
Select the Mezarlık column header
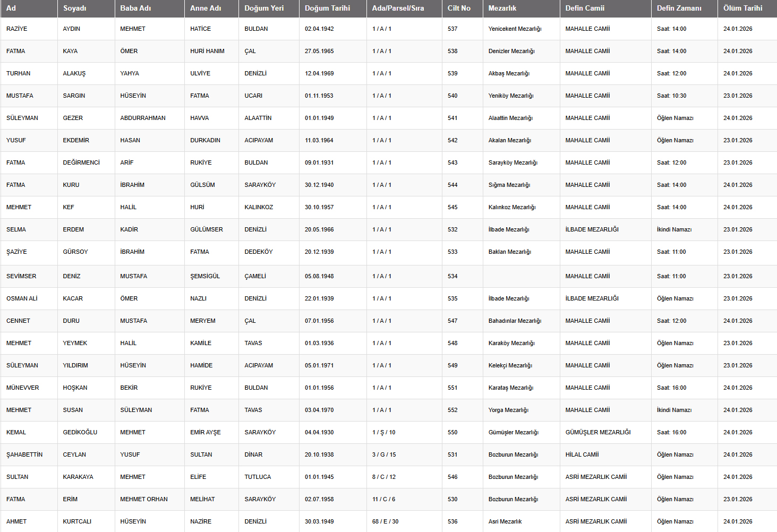point(502,8)
